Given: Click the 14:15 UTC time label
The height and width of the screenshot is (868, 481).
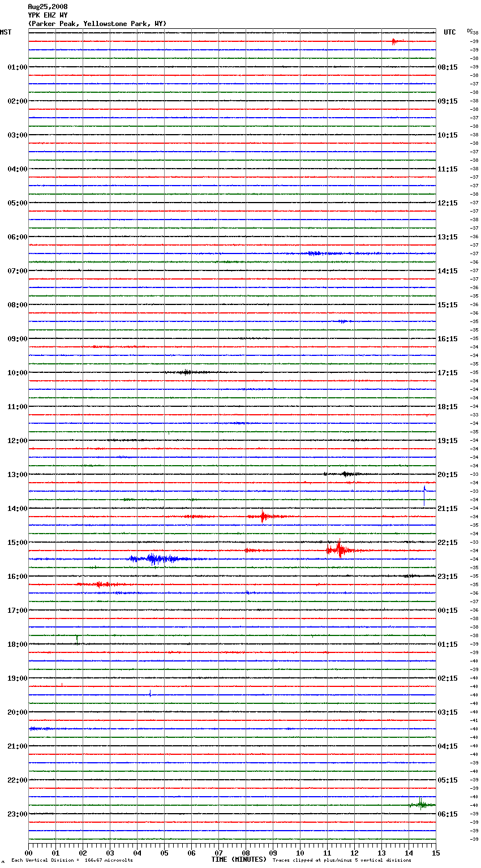Looking at the screenshot, I should (448, 271).
